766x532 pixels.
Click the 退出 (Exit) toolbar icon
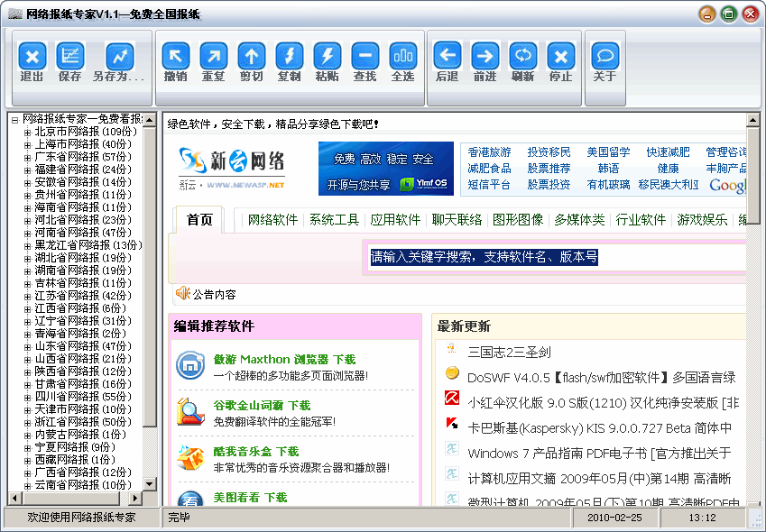pyautogui.click(x=32, y=56)
